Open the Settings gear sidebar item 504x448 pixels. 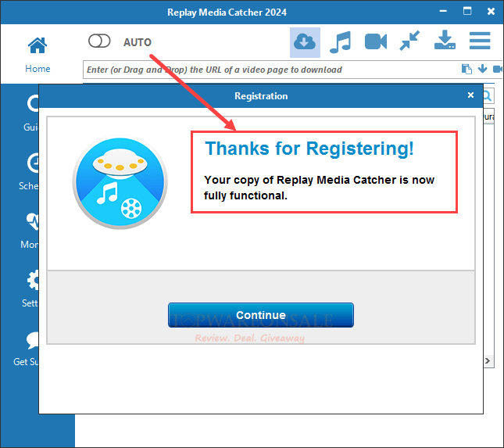30,289
